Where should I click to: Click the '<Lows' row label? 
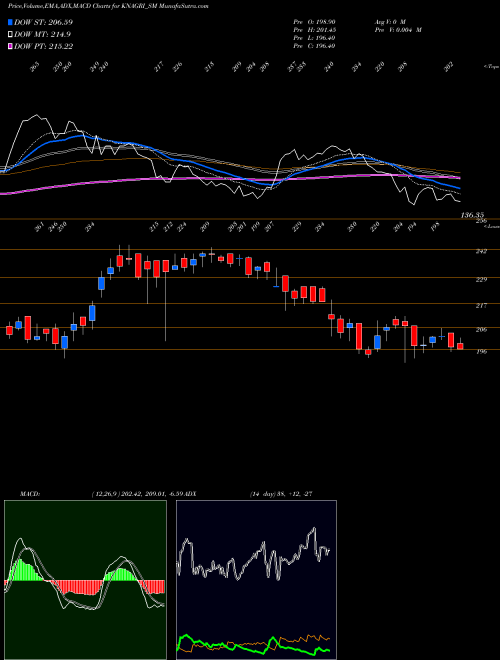(x=492, y=226)
